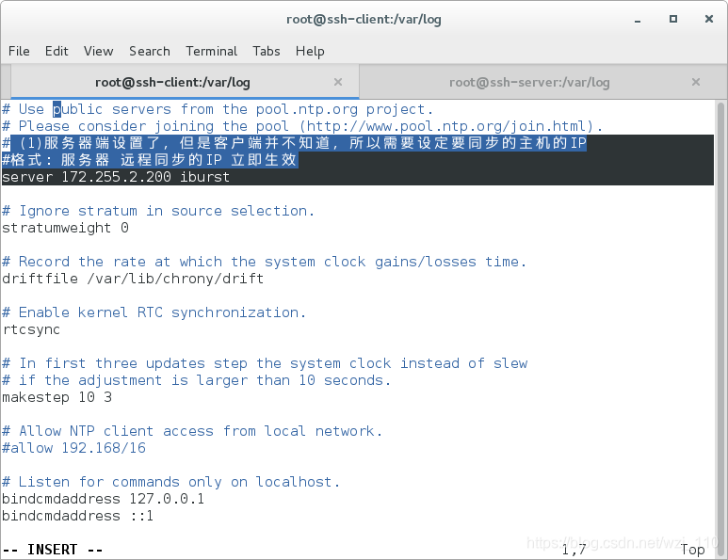Click the '#allow 192.168/16' line

pyautogui.click(x=73, y=448)
